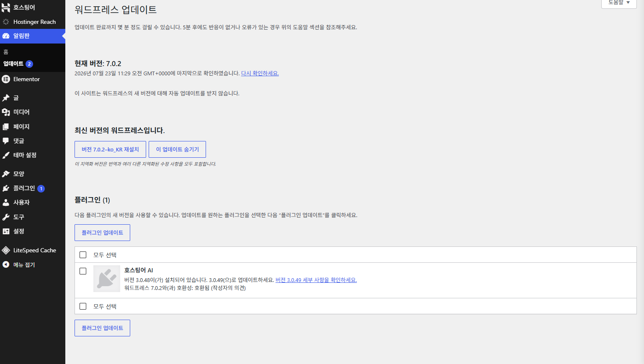The height and width of the screenshot is (364, 644).
Task: Open the 업데이트 submenu item
Action: pos(13,64)
